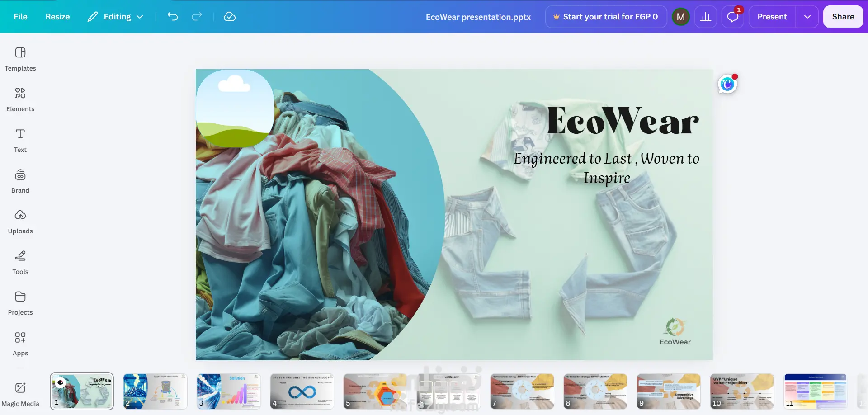Open the Canva assistant floating button
Screen dimensions: 868x415
(x=727, y=84)
